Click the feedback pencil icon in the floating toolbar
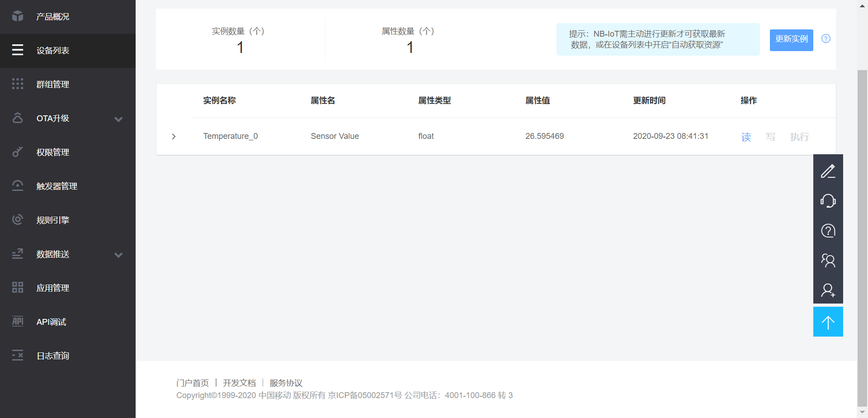This screenshot has height=418, width=868. pyautogui.click(x=828, y=171)
